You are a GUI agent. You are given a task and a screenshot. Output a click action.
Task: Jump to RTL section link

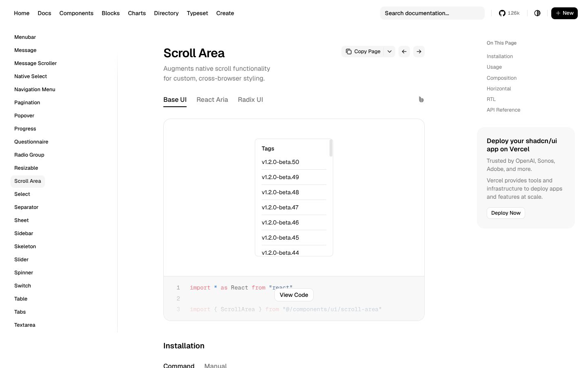pyautogui.click(x=491, y=99)
